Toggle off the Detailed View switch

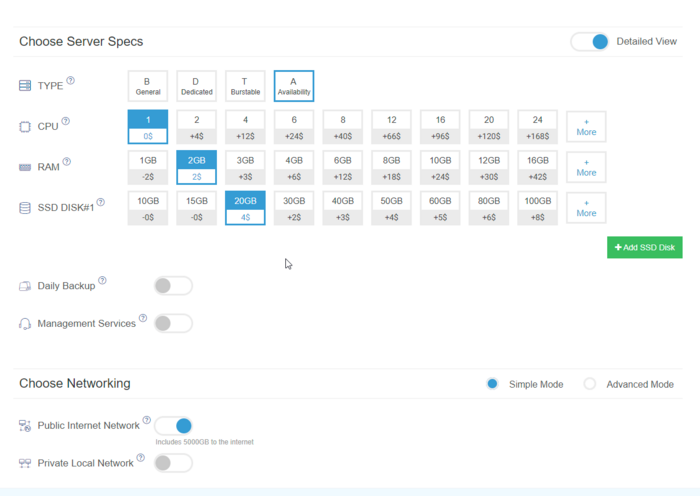click(589, 42)
